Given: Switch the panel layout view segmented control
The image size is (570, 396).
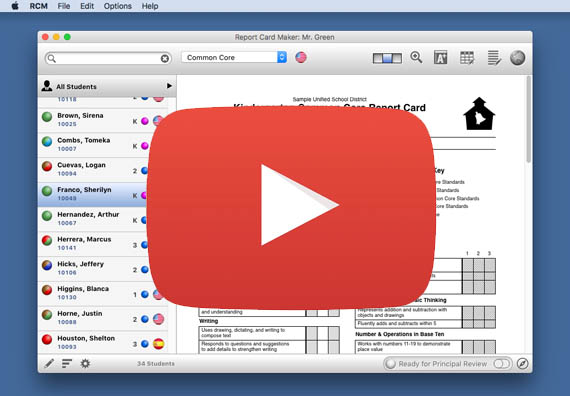Looking at the screenshot, I should 387,58.
